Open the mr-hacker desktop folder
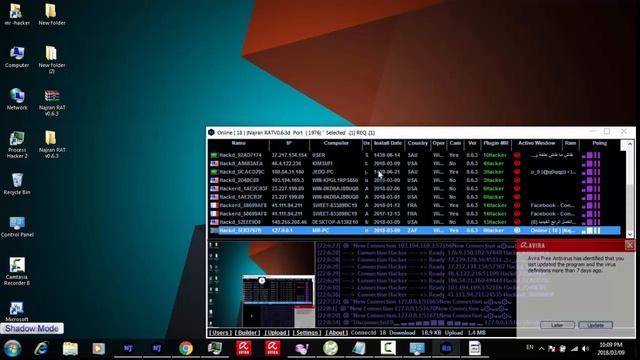This screenshot has height=360, width=640. coord(17,15)
